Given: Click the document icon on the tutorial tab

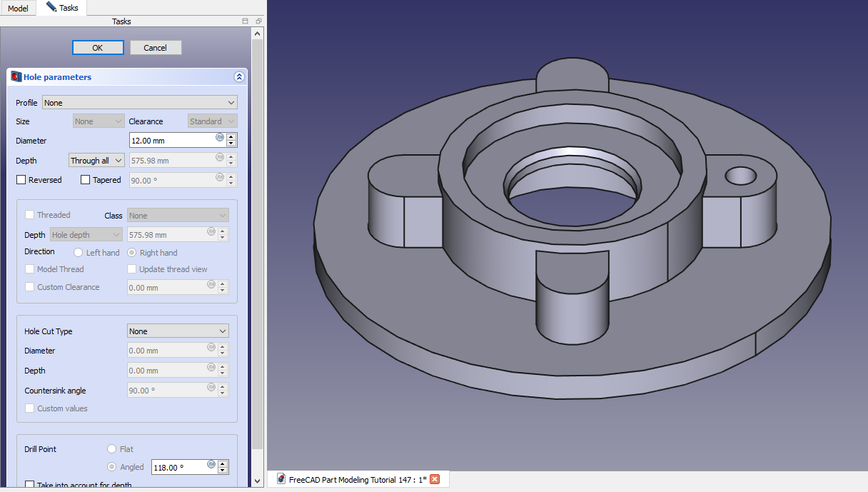Looking at the screenshot, I should click(x=281, y=479).
